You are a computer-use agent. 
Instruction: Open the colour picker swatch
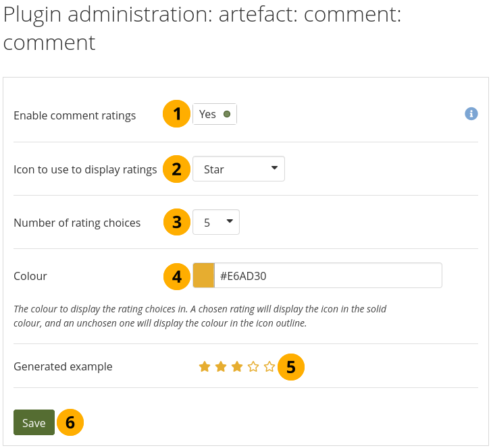click(x=203, y=276)
